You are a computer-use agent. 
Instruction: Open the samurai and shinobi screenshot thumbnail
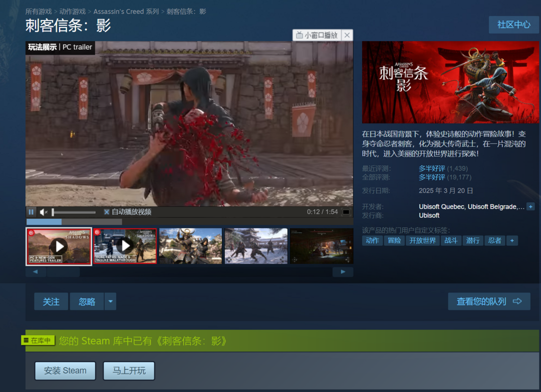pos(190,246)
